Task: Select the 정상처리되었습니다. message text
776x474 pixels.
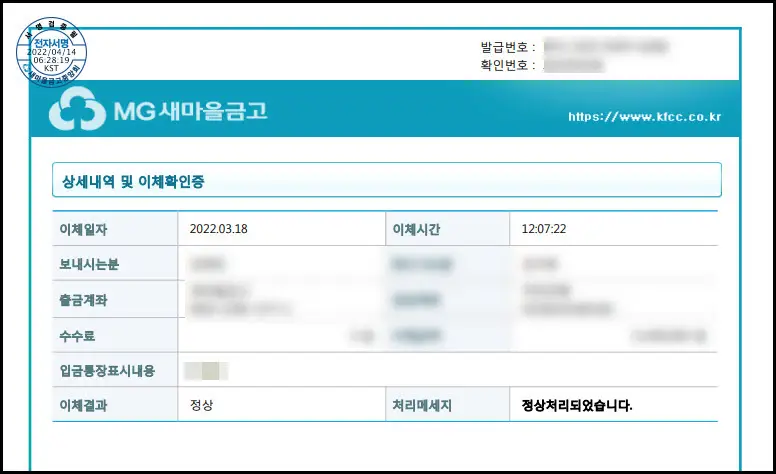Action: click(577, 406)
